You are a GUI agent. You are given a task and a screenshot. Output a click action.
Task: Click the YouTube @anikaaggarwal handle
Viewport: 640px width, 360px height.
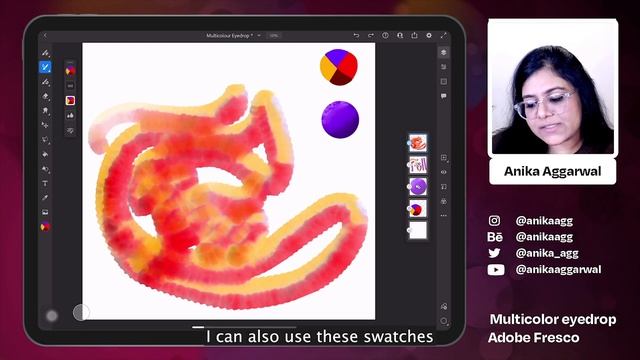[558, 269]
